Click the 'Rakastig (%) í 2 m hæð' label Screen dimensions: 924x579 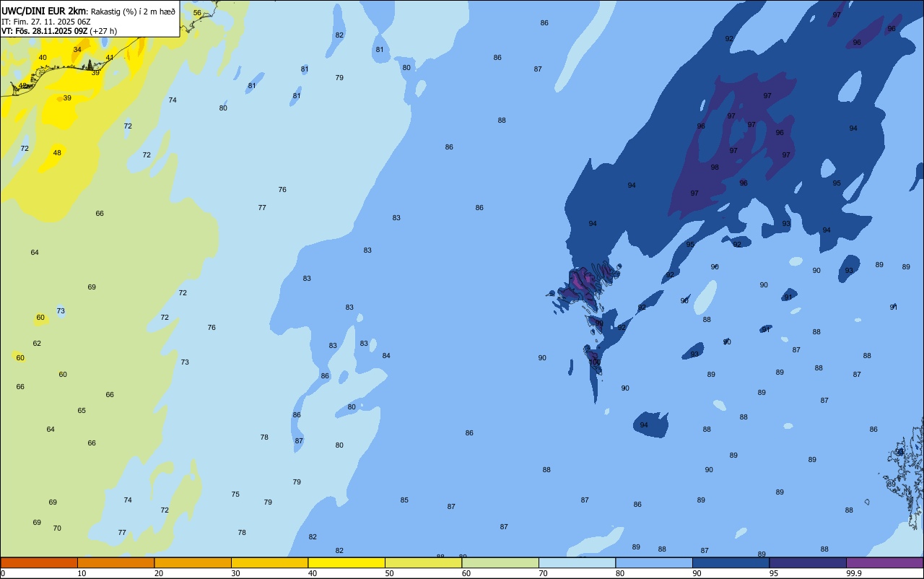133,12
